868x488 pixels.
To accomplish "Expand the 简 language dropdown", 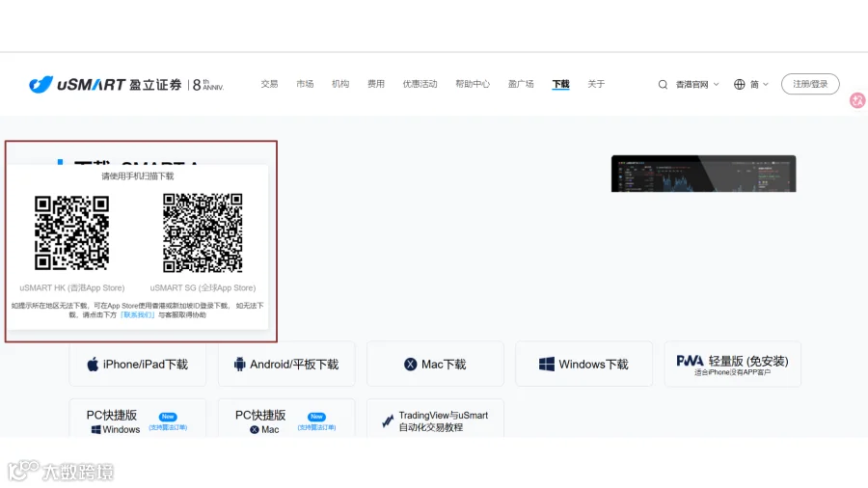I will tap(759, 85).
